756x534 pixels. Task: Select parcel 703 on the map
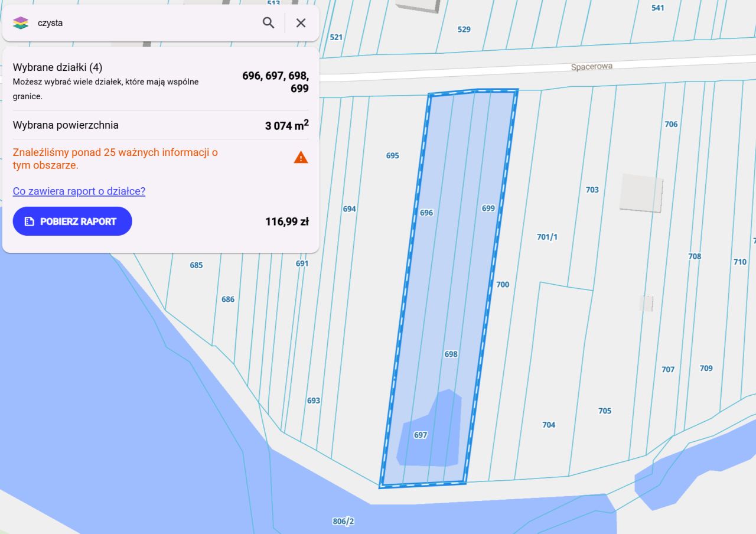tap(592, 190)
